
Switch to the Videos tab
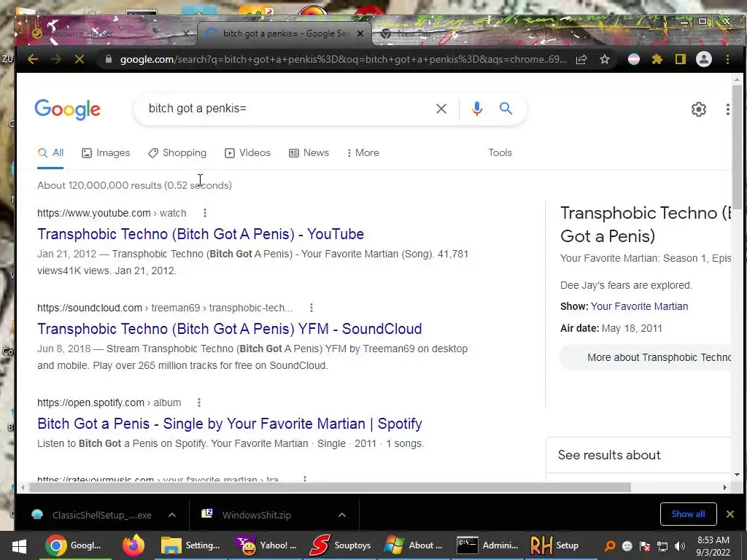click(248, 153)
